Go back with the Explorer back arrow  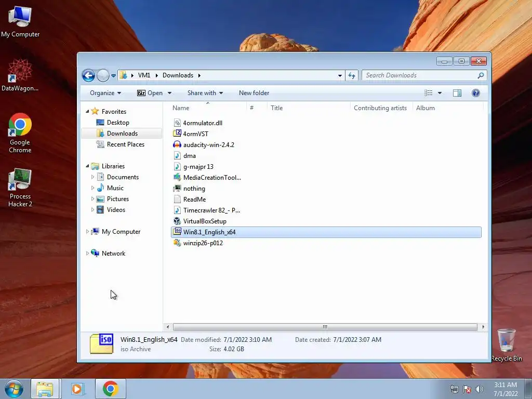coord(88,75)
